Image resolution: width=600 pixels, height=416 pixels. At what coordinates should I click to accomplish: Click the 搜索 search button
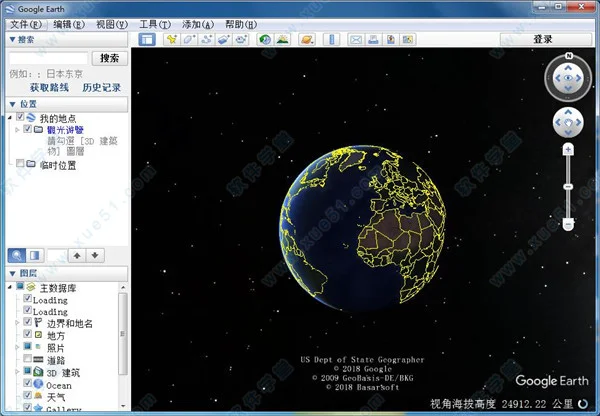110,58
